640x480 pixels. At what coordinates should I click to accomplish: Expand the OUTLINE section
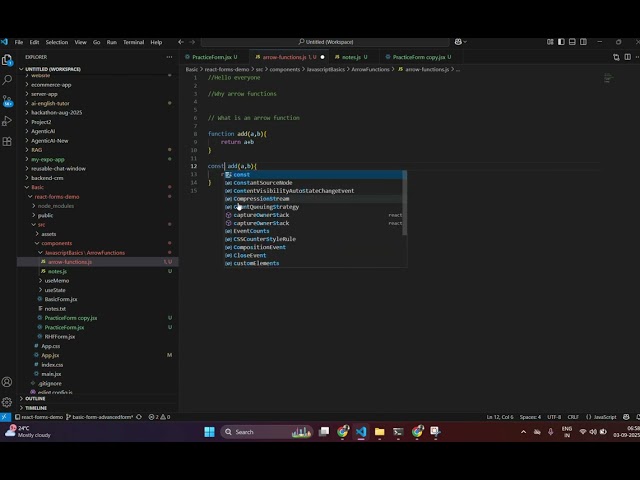tap(35, 398)
